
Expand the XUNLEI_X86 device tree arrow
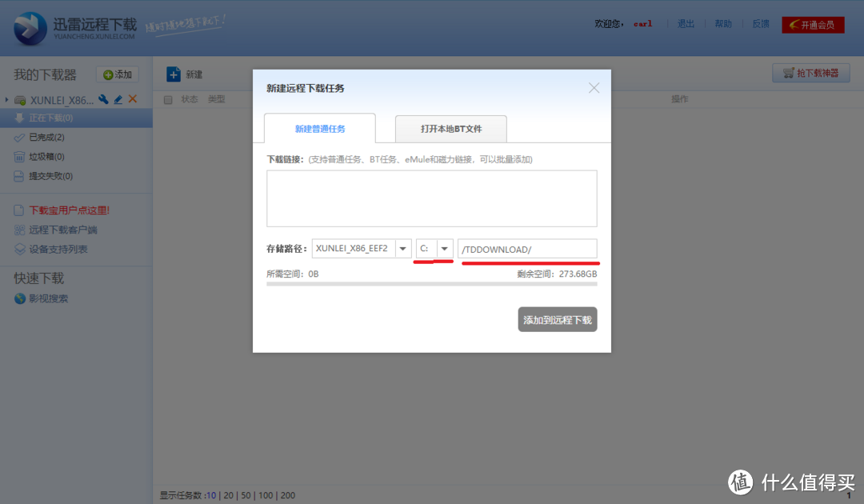7,100
